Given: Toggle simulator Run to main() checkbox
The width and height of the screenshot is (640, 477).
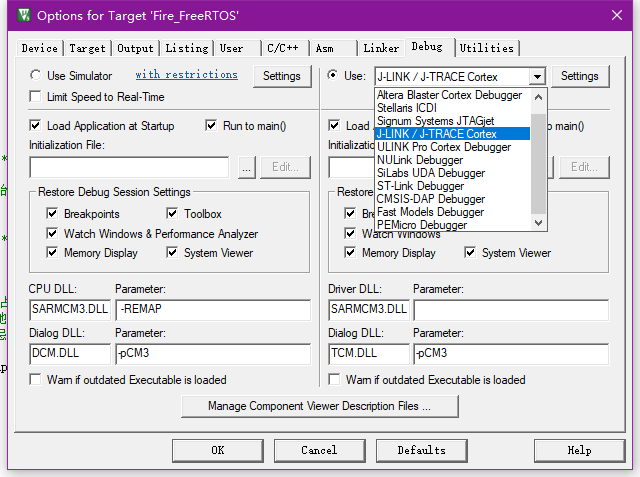Looking at the screenshot, I should pos(211,126).
